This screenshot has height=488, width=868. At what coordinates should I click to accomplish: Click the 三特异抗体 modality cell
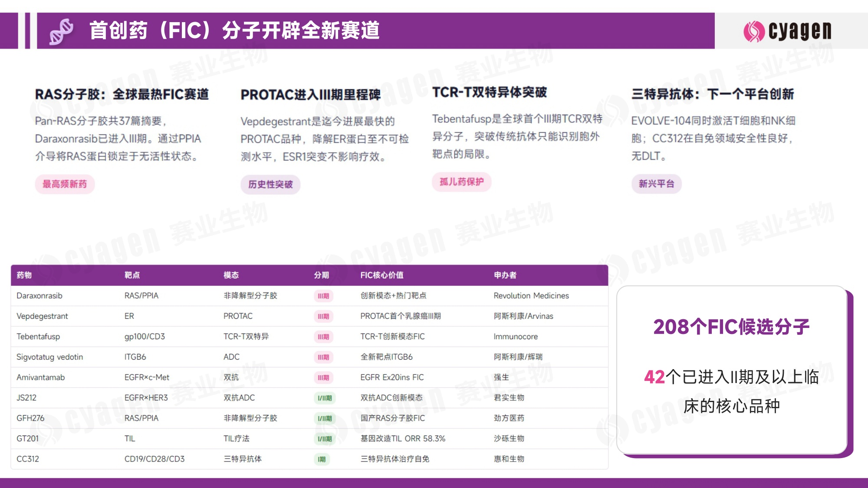coord(243,459)
